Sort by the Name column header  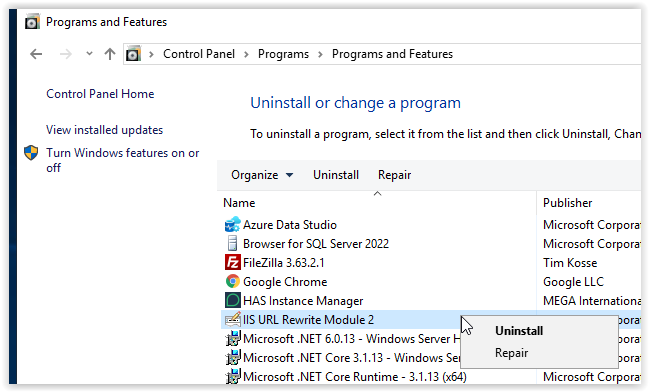[239, 203]
